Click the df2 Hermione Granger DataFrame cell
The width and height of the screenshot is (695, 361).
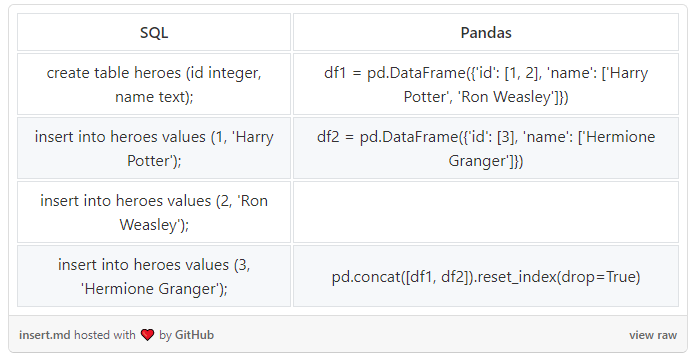[x=486, y=148]
